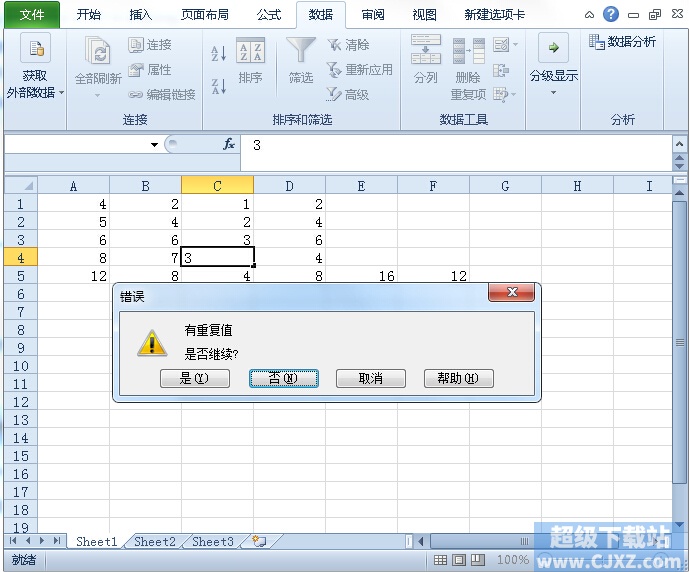The height and width of the screenshot is (572, 689).
Task: Open the custom tab 新建选项卡
Action: (495, 14)
